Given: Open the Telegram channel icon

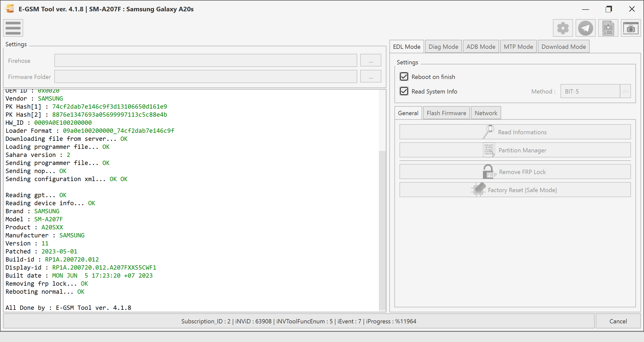Looking at the screenshot, I should coord(585,28).
